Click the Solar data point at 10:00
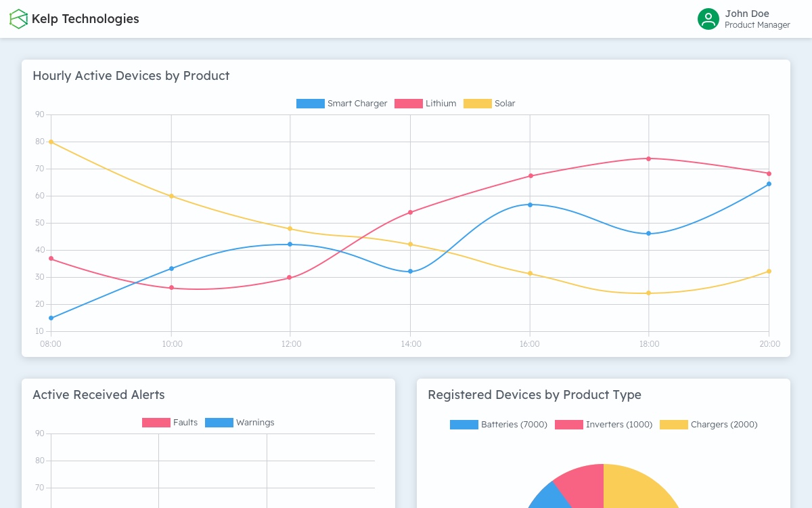 click(x=171, y=196)
